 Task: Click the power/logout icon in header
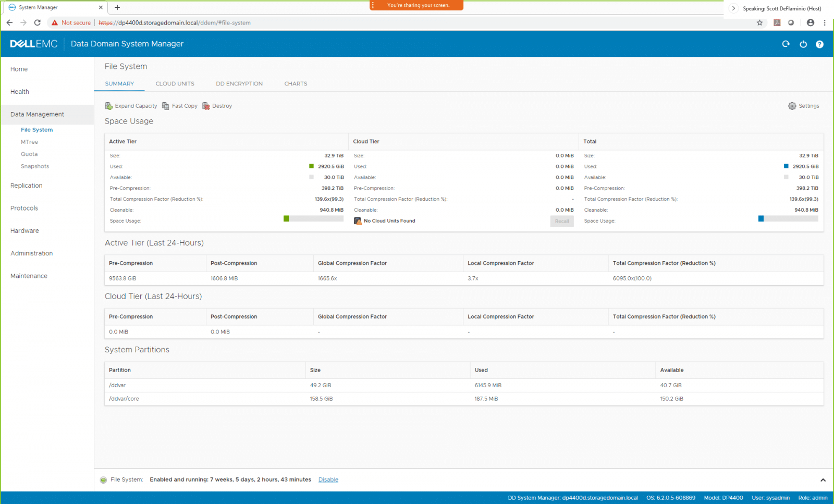coord(803,44)
